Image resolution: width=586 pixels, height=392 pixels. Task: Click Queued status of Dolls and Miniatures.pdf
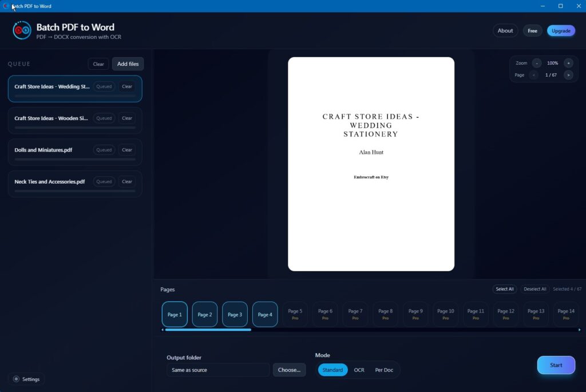(x=104, y=150)
